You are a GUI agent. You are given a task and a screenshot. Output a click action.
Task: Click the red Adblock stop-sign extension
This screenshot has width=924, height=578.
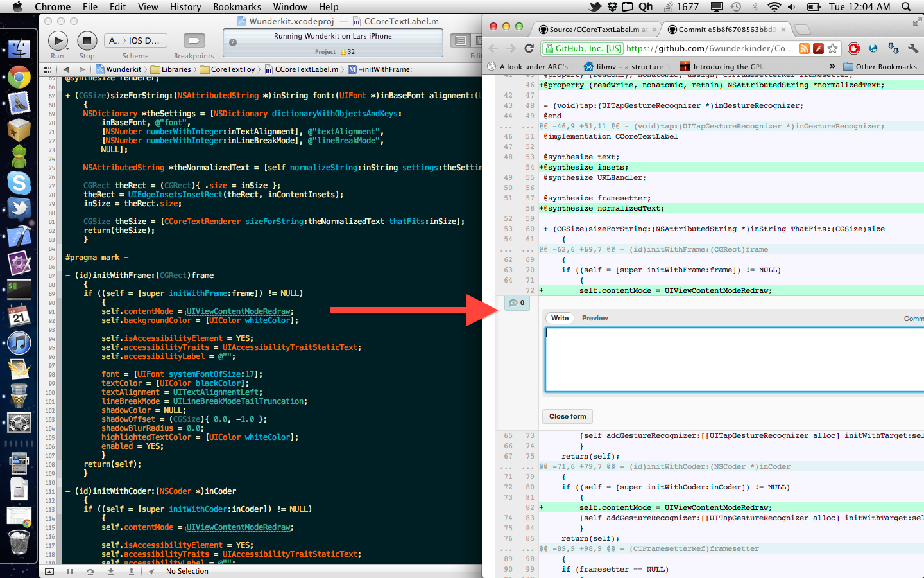click(x=853, y=49)
